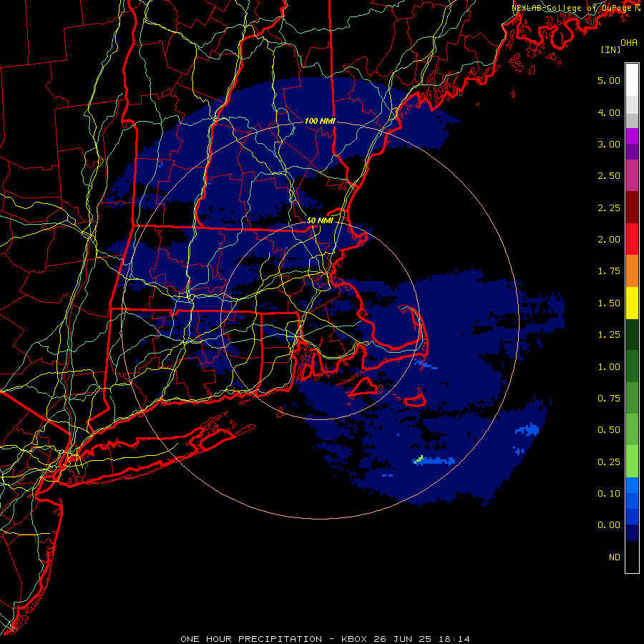The height and width of the screenshot is (644, 644).
Task: Click the ONE HOUR PRECIPITATION title caption
Action: tap(326, 639)
